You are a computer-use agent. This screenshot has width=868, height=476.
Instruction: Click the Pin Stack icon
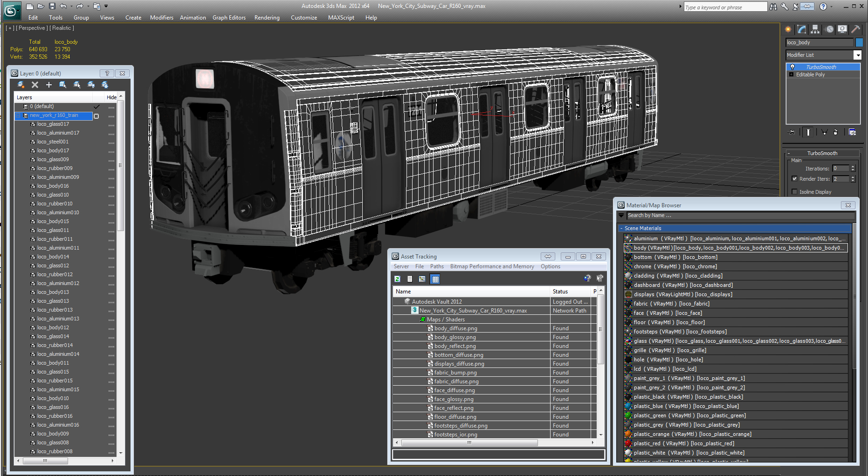(x=792, y=132)
